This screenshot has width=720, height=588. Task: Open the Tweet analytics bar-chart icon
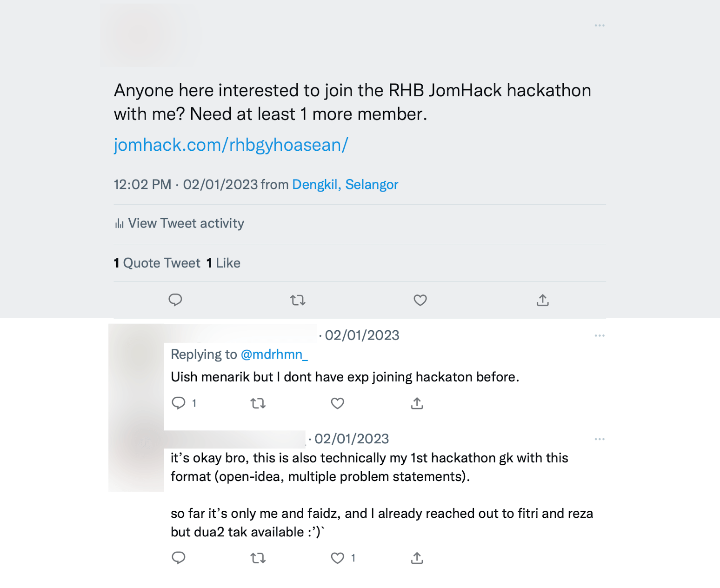119,224
